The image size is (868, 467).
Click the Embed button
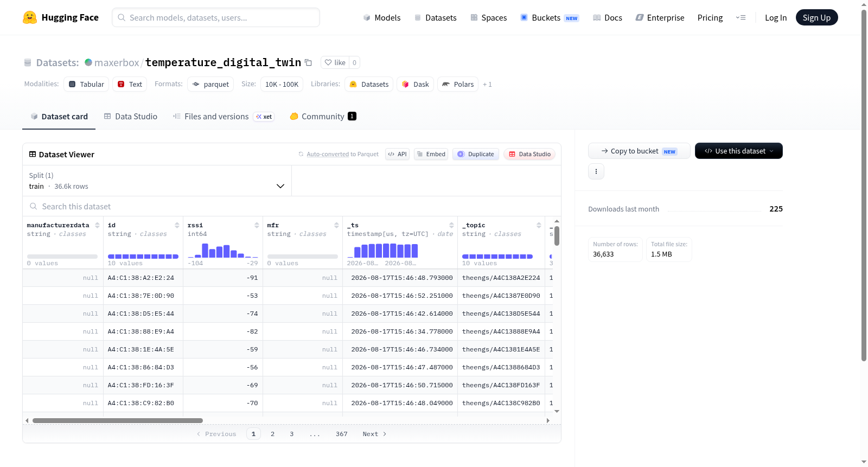point(431,154)
